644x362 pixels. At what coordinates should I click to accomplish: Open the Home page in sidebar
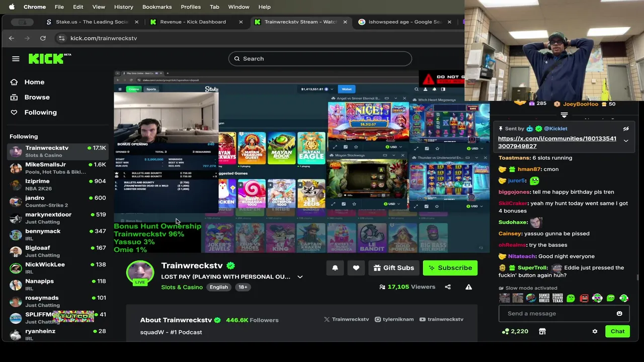(34, 82)
